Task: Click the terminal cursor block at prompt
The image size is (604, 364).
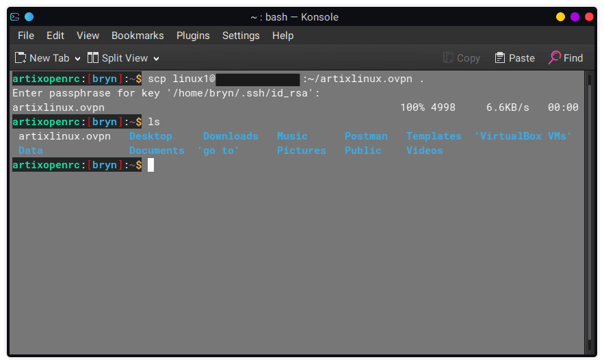Action: pyautogui.click(x=150, y=165)
